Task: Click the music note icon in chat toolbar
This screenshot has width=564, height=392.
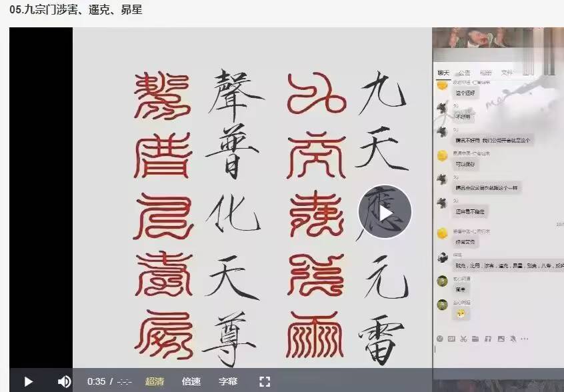Action: click(488, 339)
